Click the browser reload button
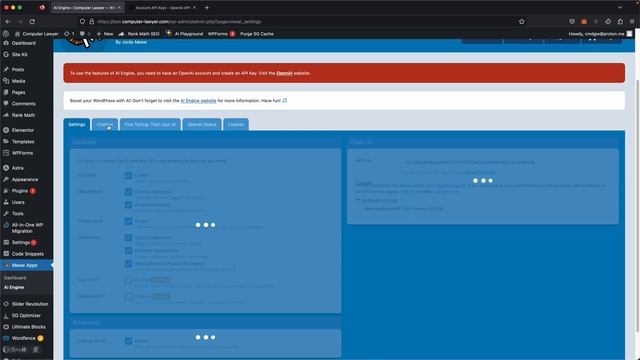Viewport: 640px width, 360px height. tap(32, 22)
